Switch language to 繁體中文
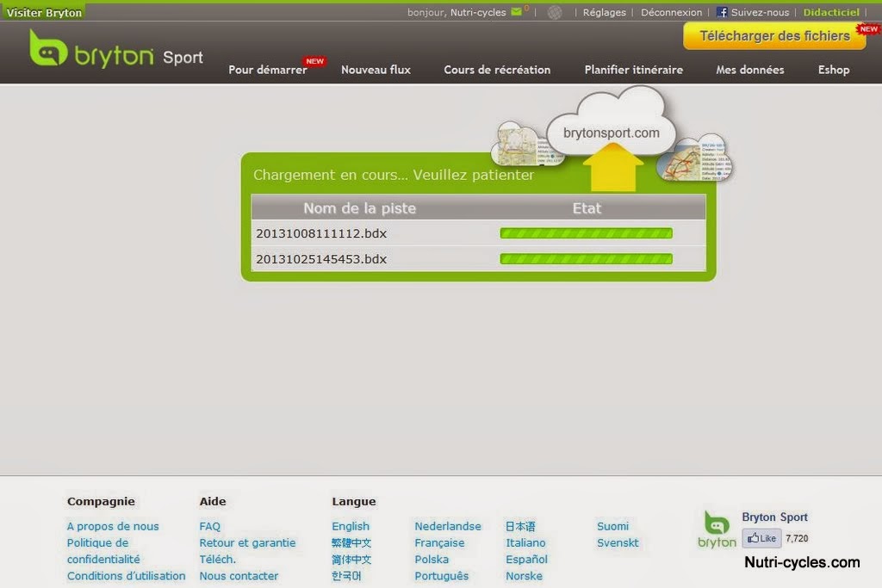Screen dimensions: 882x588 pos(351,542)
